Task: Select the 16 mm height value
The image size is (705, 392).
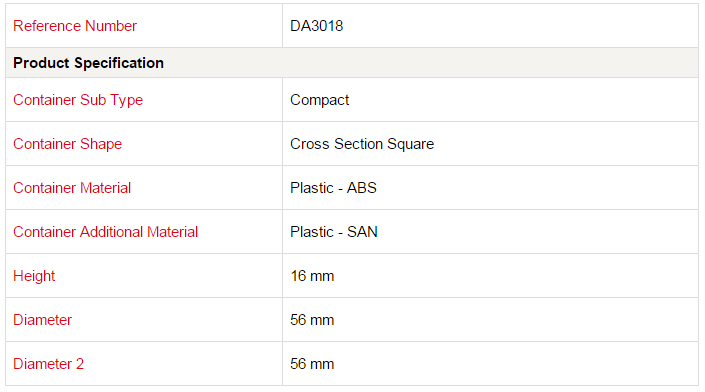Action: pos(312,276)
